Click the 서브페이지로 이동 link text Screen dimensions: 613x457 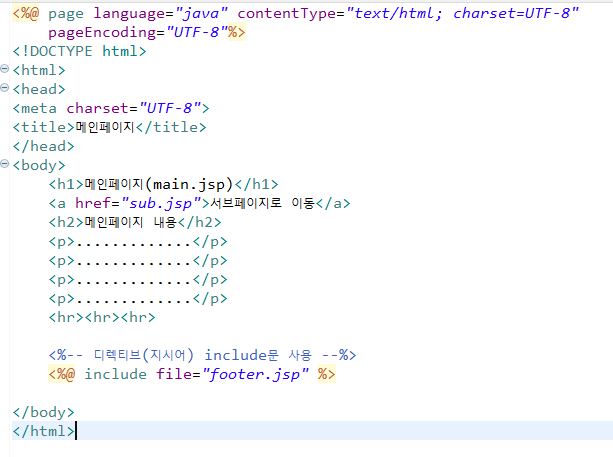coord(262,203)
